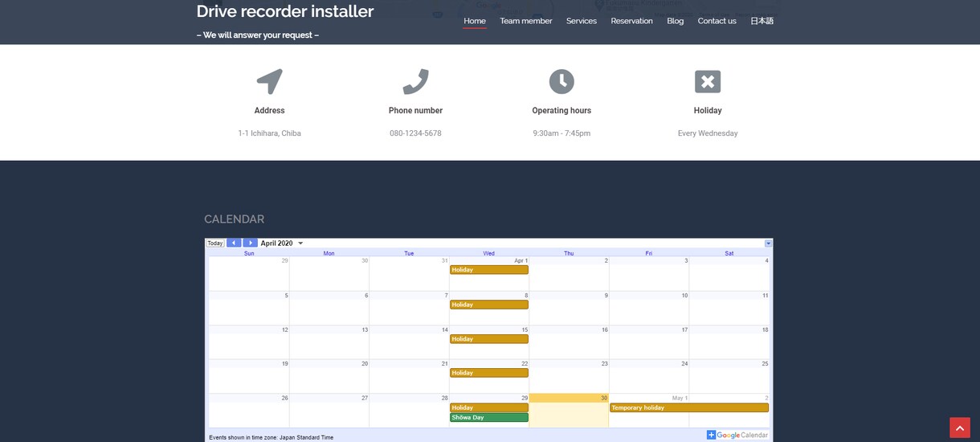Click the Holiday X icon
Image resolution: width=980 pixels, height=442 pixels.
[708, 81]
